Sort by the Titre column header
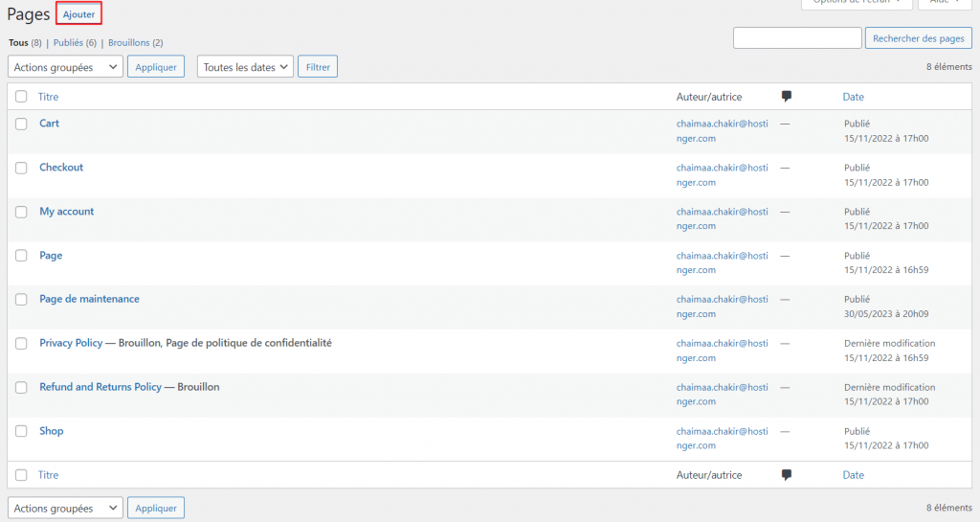980x522 pixels. [x=48, y=97]
